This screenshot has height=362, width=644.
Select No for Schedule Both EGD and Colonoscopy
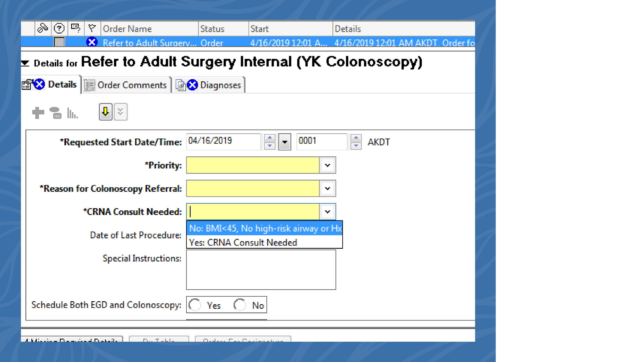click(240, 305)
